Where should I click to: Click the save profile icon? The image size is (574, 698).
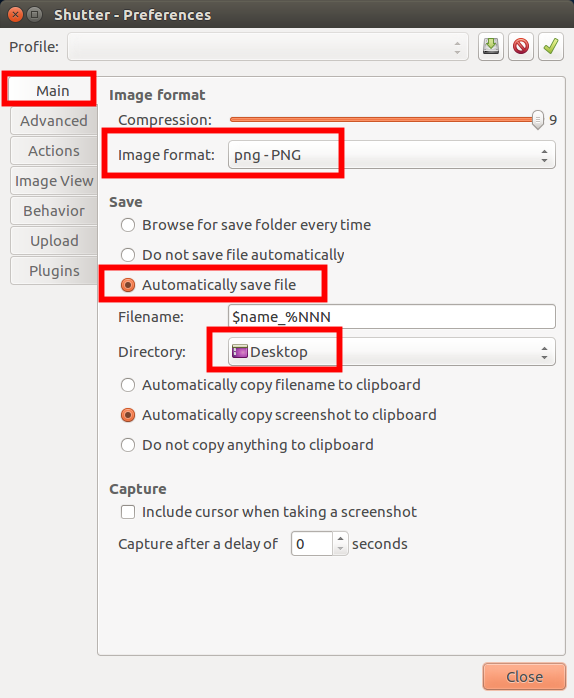(x=491, y=46)
